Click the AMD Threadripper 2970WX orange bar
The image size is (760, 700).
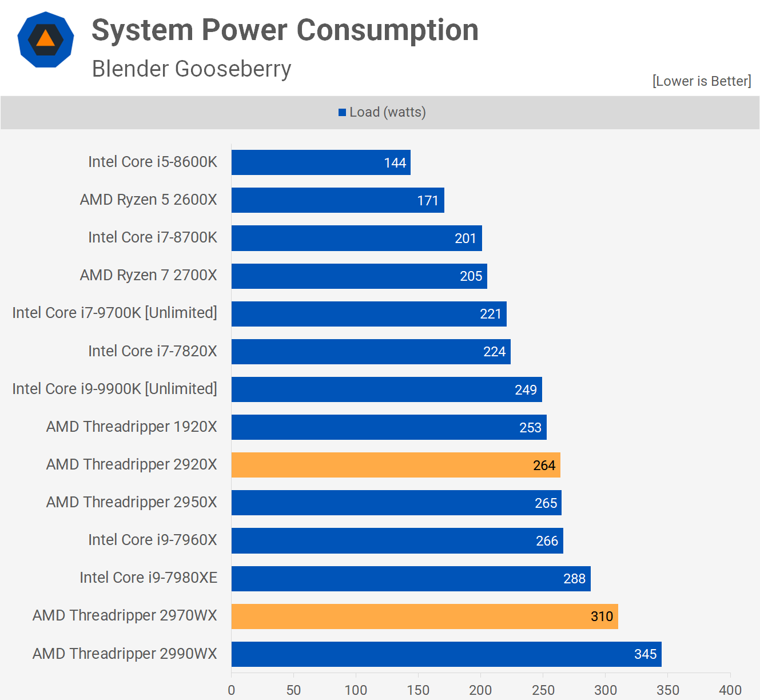423,616
